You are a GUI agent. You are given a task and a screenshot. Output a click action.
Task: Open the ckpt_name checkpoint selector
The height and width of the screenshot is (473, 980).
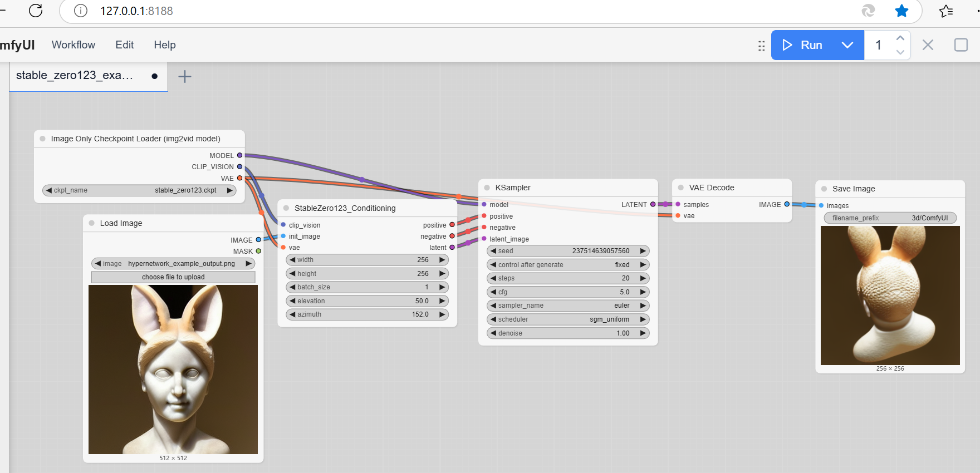coord(139,190)
